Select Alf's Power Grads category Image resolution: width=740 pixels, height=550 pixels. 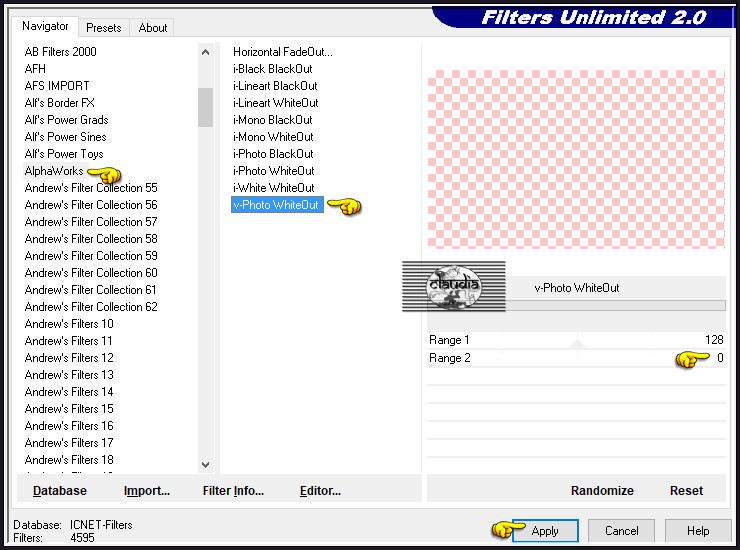(x=67, y=120)
